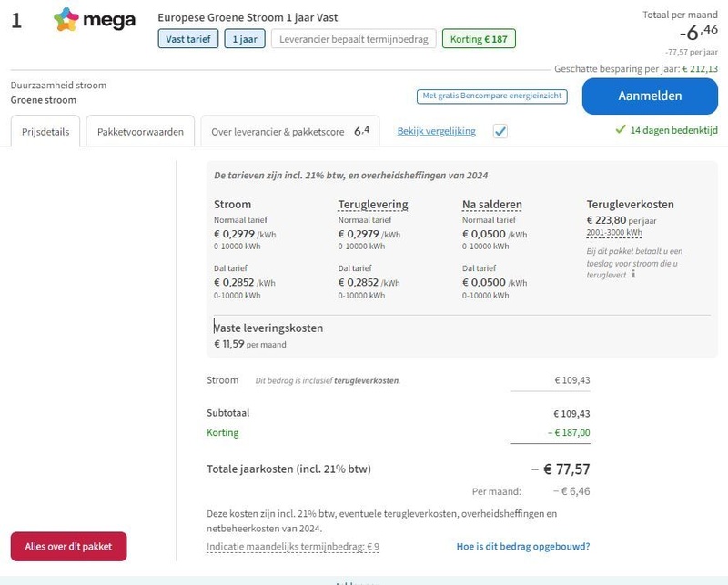
Task: Click the info icon next to teruglevert
Action: pyautogui.click(x=633, y=275)
